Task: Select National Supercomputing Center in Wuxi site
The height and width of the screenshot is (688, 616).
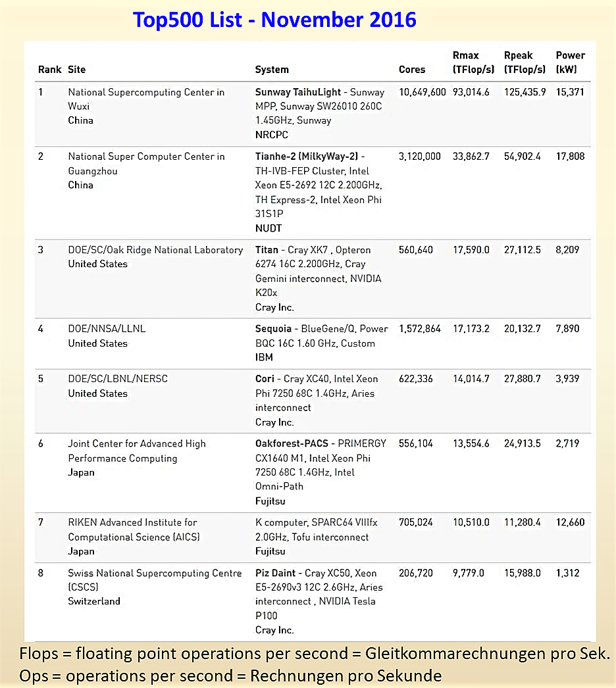Action: [146, 99]
